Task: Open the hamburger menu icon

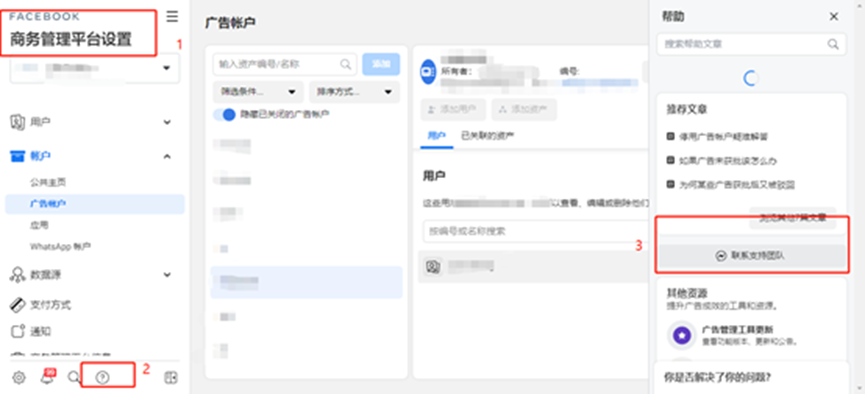Action: (x=172, y=17)
